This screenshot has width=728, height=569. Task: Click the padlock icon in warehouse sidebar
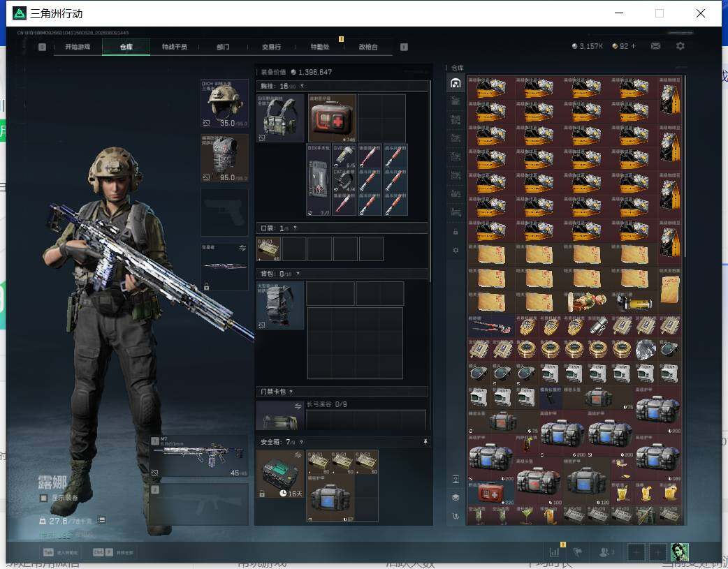(456, 232)
